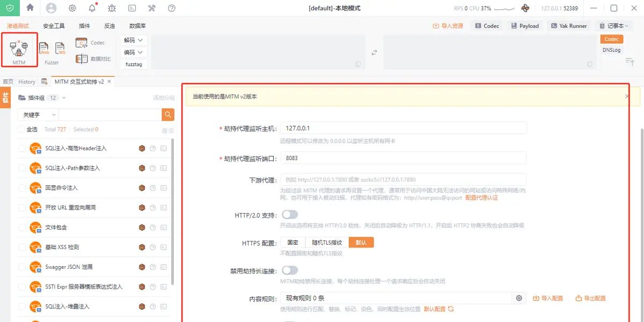Select the 默认 HTTPS configuration option
The width and height of the screenshot is (644, 322).
(x=361, y=242)
